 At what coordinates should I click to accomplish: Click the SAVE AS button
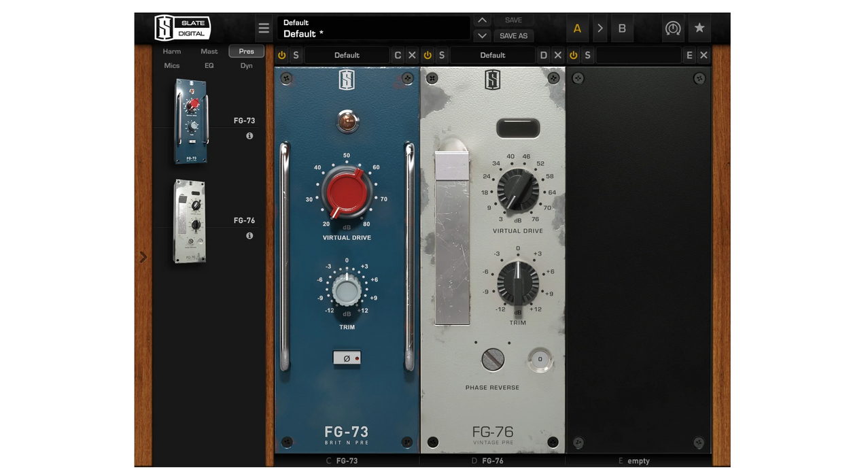pos(513,36)
